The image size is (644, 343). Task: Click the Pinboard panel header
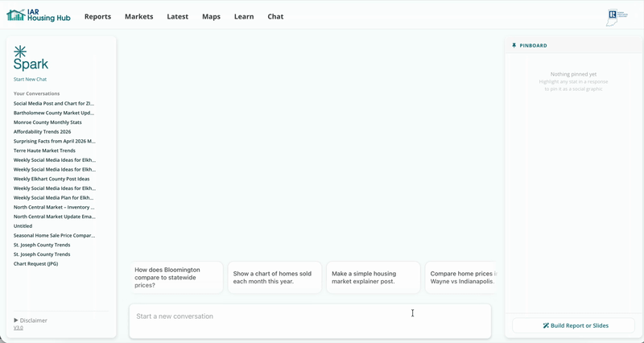pyautogui.click(x=574, y=46)
